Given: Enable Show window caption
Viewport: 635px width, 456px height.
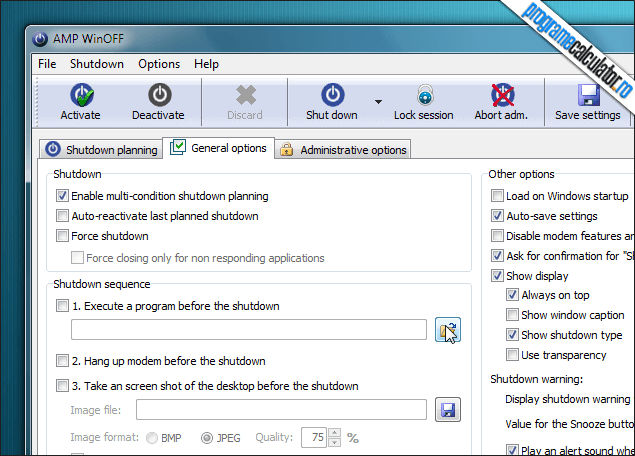Looking at the screenshot, I should [x=512, y=315].
